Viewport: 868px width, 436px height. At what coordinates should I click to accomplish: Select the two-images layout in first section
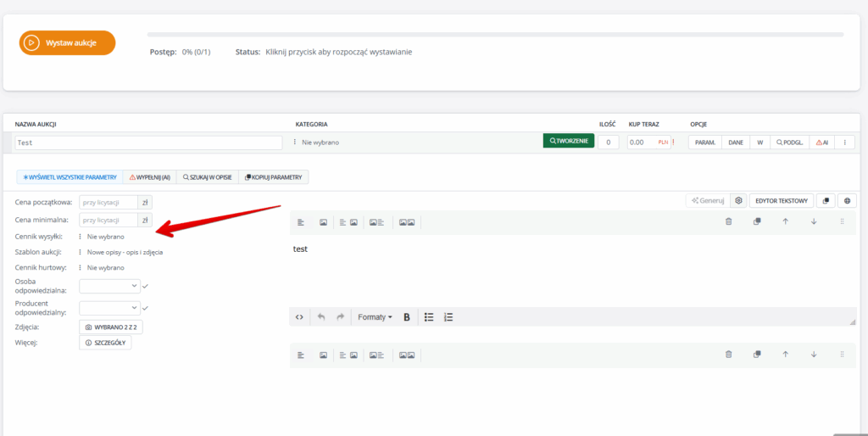(x=407, y=222)
